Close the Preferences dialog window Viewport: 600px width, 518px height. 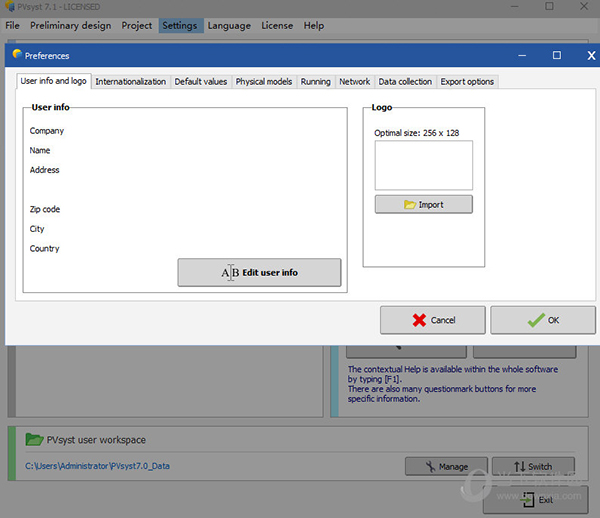(591, 56)
